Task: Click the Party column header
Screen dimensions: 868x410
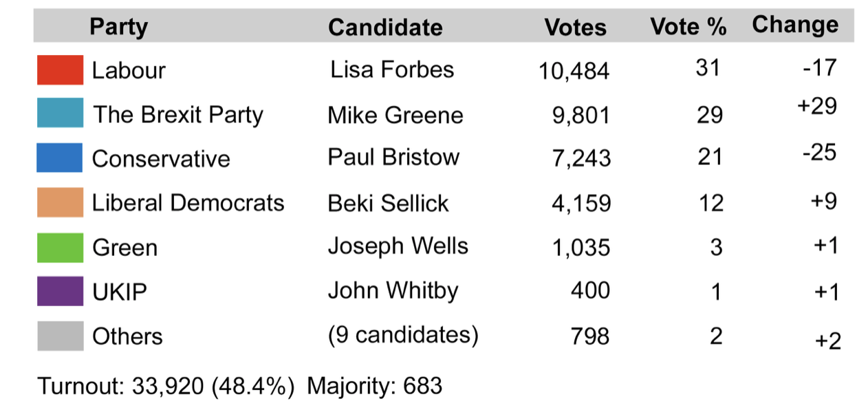Action: [x=118, y=27]
